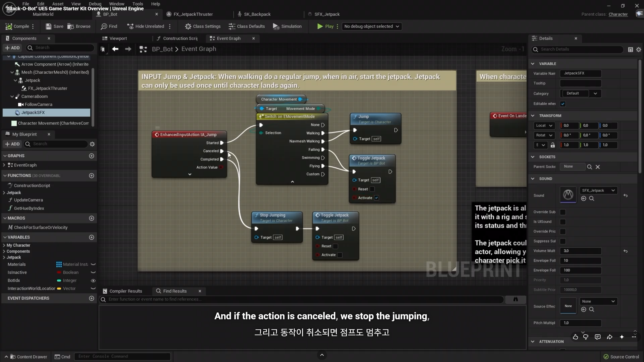
Task: Toggle Override Subtitle Priority checkbox
Action: pos(563,212)
